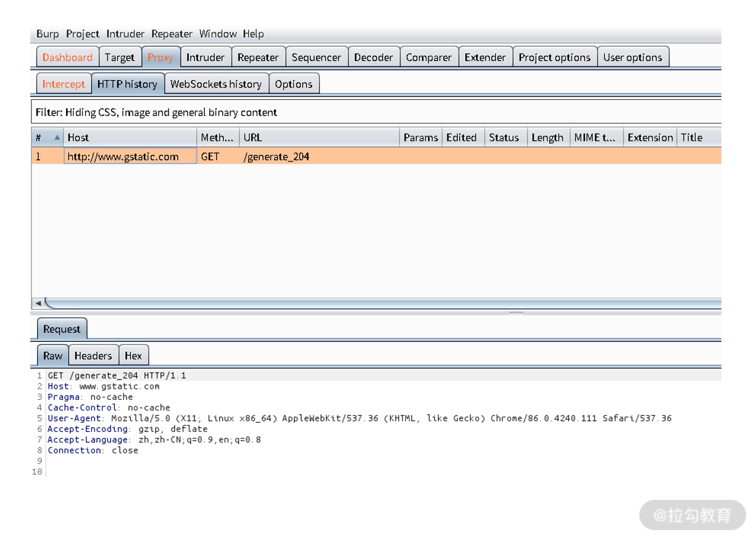Click the horizontal scrollbar left arrow
This screenshot has width=756, height=540.
38,303
